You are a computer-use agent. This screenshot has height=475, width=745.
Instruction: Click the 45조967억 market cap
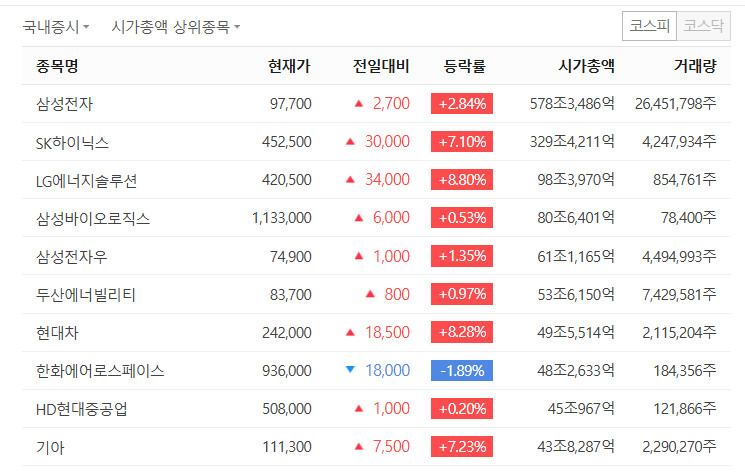point(581,408)
